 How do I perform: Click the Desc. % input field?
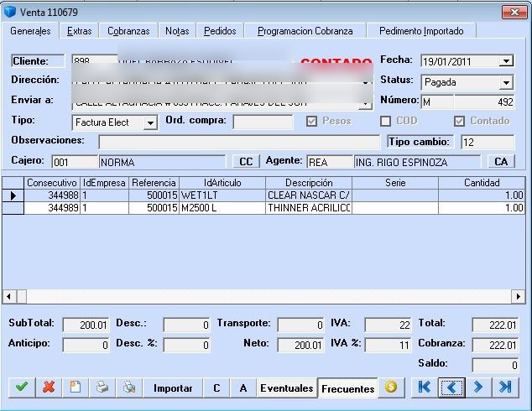(186, 346)
